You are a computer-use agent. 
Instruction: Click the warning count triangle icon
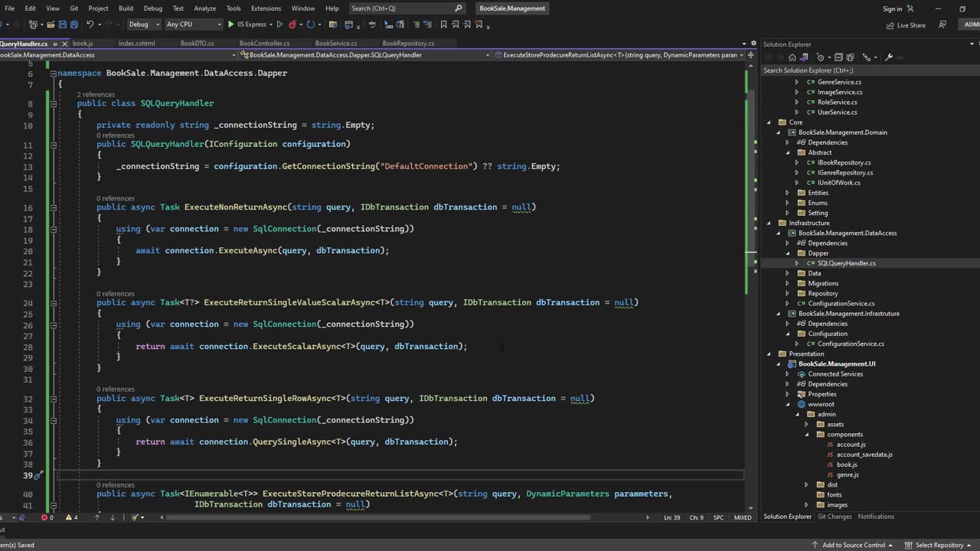70,517
